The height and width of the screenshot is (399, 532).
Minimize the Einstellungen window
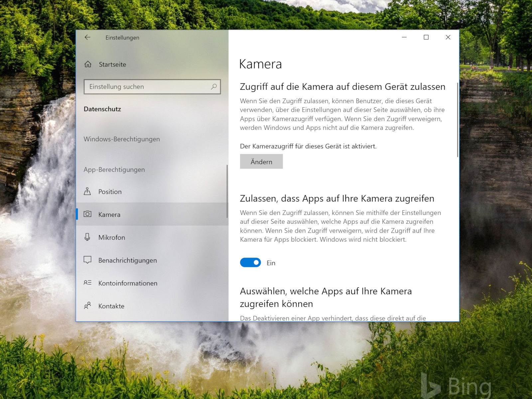coord(404,37)
